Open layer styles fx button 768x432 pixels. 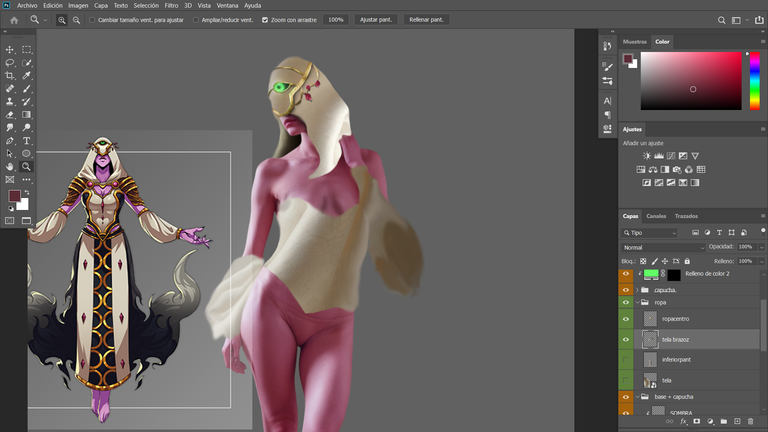[684, 421]
